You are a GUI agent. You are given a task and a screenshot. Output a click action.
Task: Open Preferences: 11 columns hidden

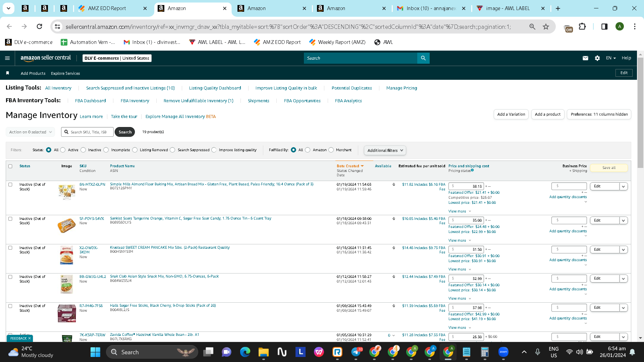pyautogui.click(x=599, y=114)
